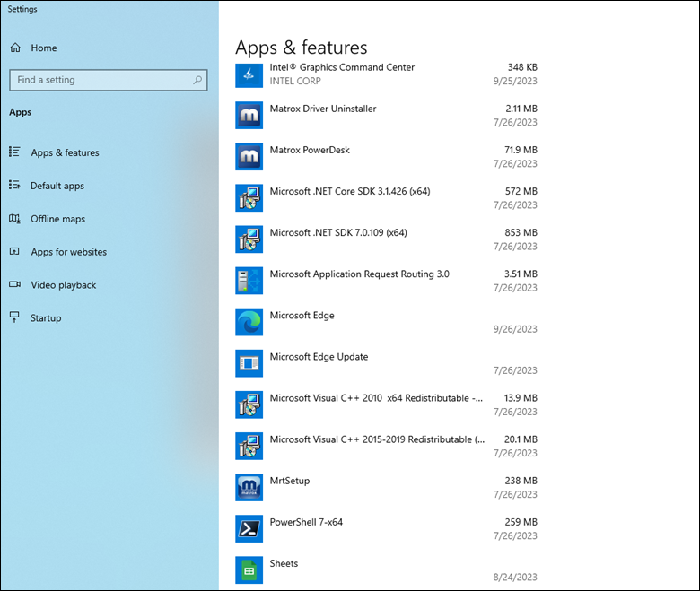Viewport: 700px width, 591px height.
Task: Click the Matrox PowerDesk app icon
Action: coord(249,157)
